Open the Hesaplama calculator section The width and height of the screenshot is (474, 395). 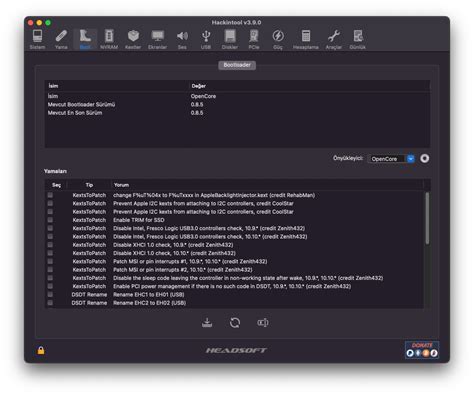pos(306,39)
